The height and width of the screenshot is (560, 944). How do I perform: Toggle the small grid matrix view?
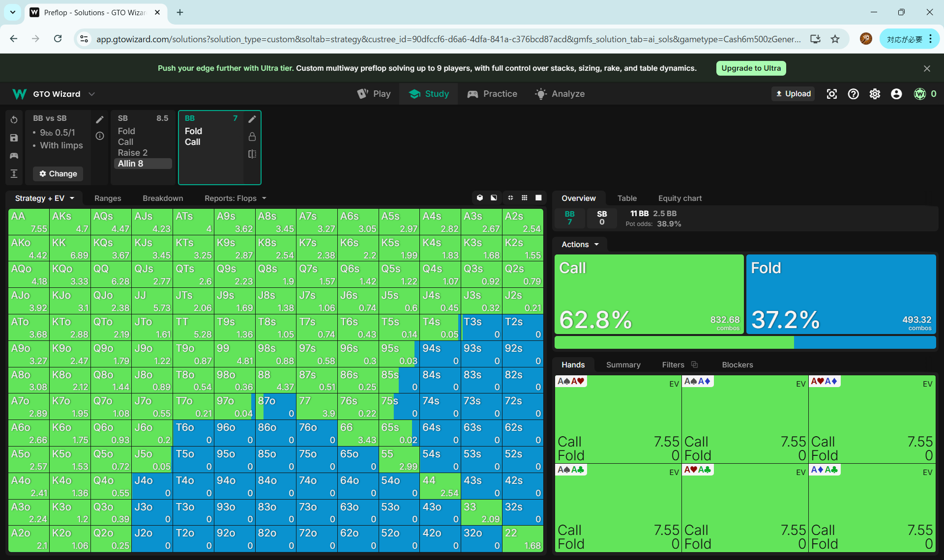[x=525, y=197]
